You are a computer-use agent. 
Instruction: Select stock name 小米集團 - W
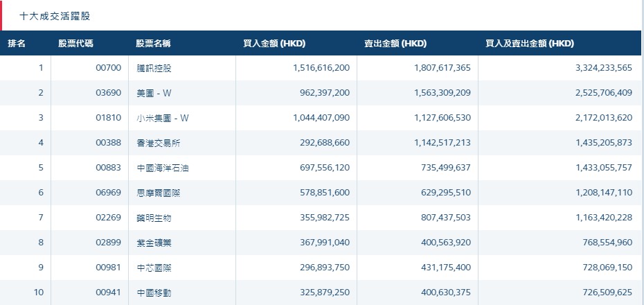(x=163, y=119)
